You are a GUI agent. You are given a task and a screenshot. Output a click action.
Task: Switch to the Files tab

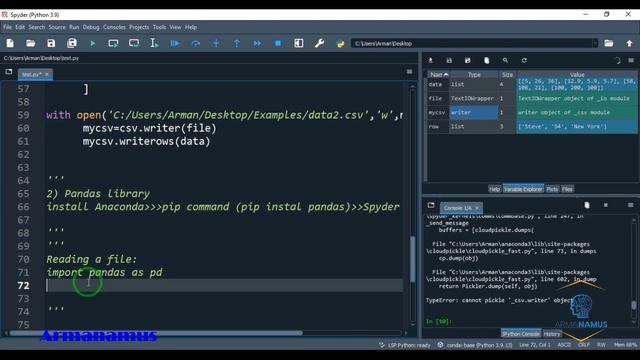(567, 189)
